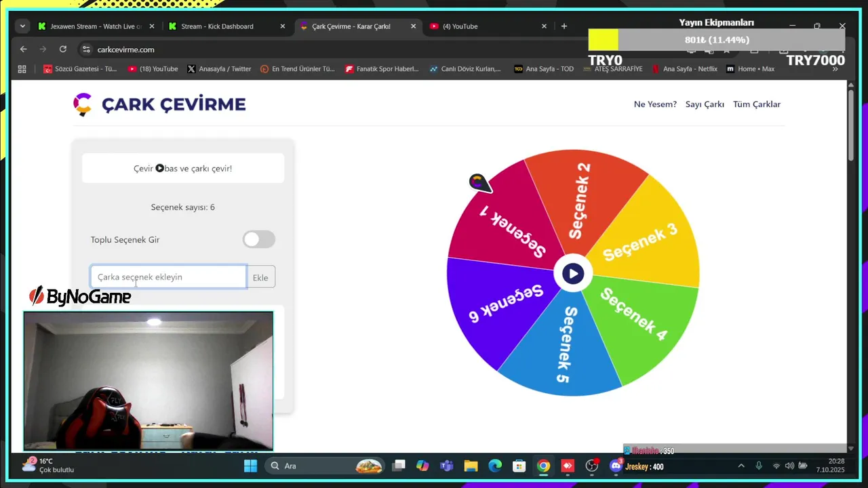868x488 pixels.
Task: Open the Windows Start button
Action: (250, 466)
